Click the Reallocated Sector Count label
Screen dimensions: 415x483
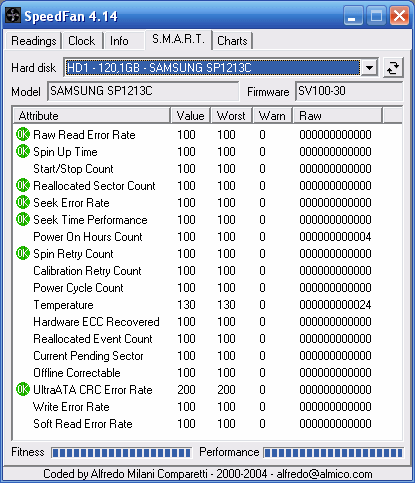pos(94,186)
